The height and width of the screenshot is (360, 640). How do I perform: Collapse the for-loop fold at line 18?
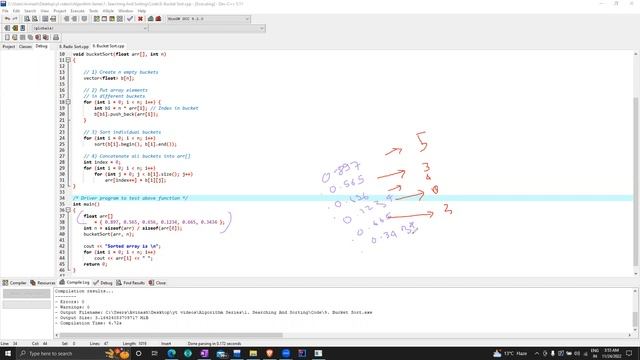68,102
